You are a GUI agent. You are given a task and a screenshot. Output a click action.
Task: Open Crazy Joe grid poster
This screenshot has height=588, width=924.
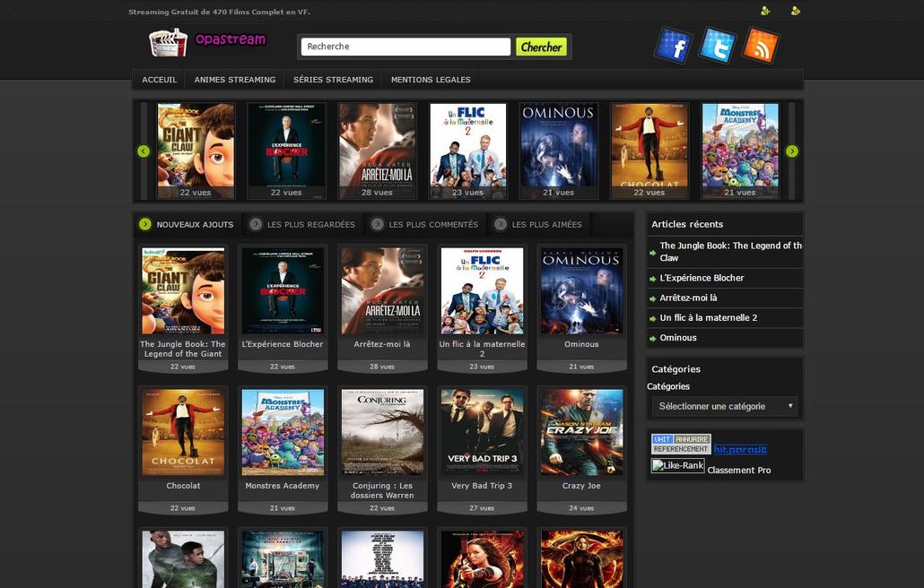tap(581, 432)
